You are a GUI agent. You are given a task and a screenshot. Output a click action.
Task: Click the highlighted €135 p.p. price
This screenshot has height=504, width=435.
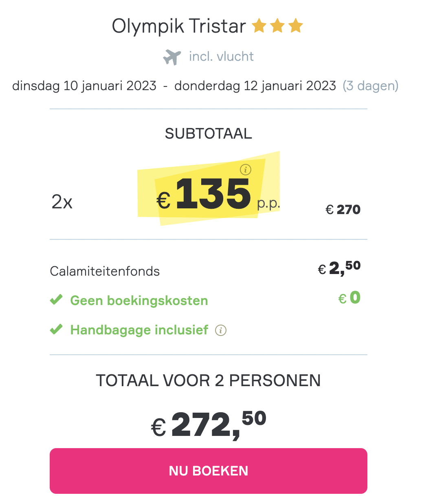coord(218,195)
